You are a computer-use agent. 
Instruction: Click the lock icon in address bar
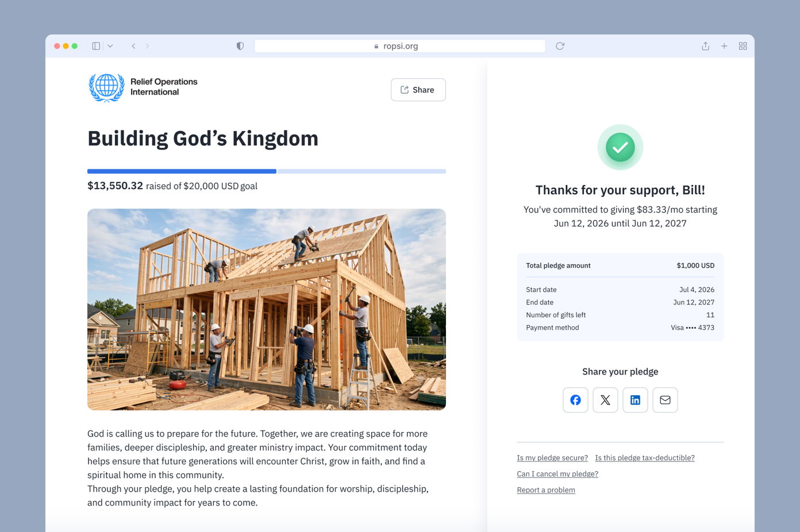coord(376,46)
